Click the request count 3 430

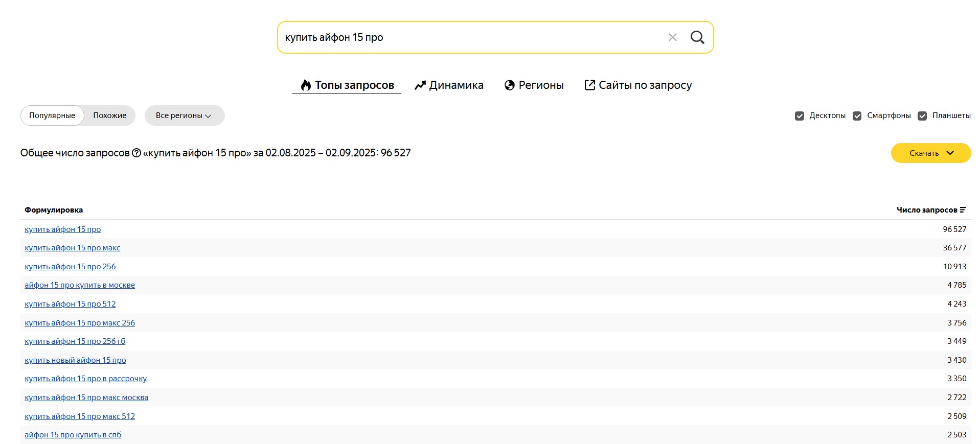(956, 360)
